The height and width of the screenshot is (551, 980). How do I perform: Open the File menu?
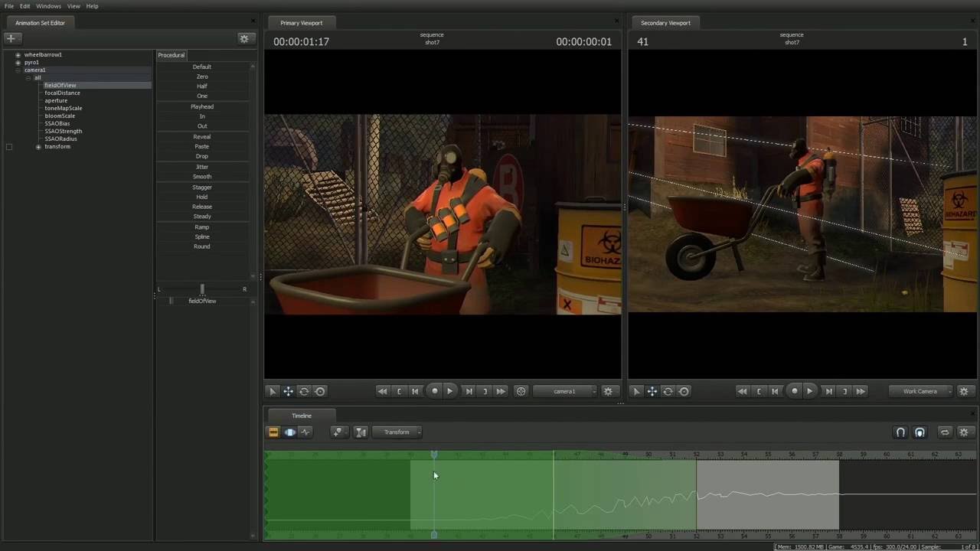pyautogui.click(x=9, y=6)
